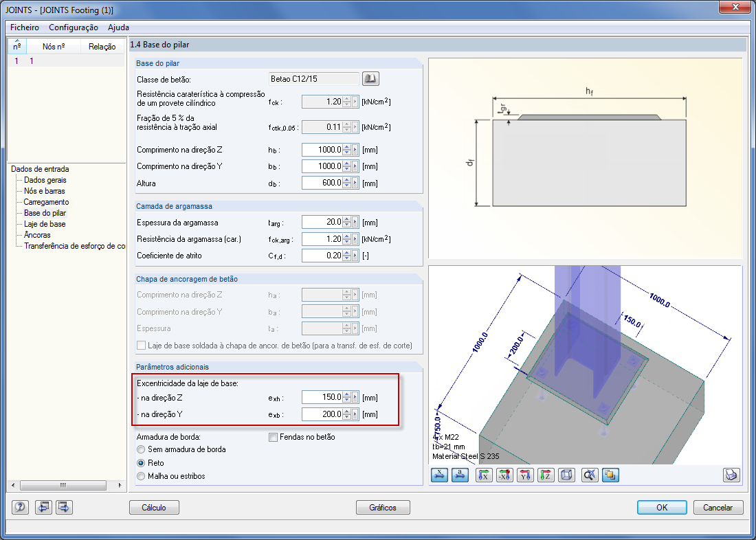
Task: Click the bb length input field
Action: coord(322,166)
